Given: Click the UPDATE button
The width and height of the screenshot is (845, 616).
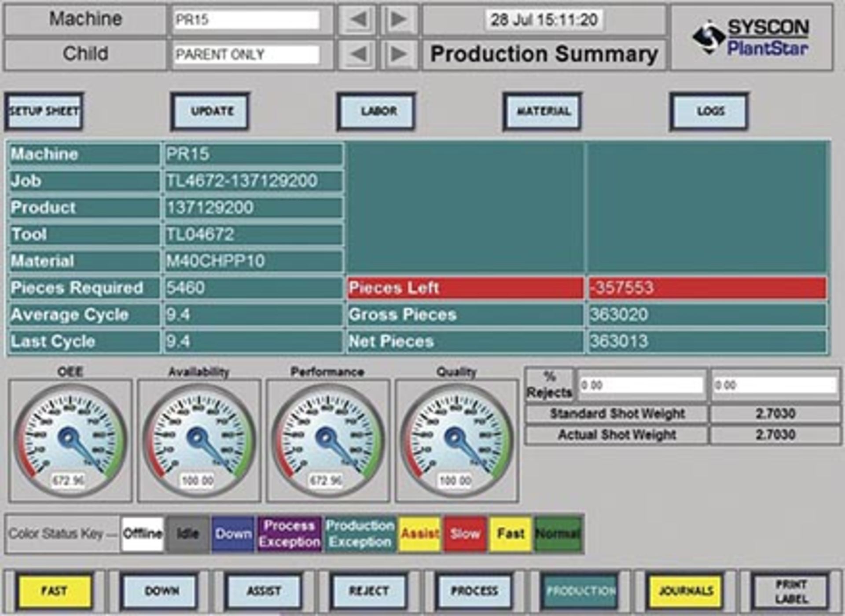Looking at the screenshot, I should [210, 111].
